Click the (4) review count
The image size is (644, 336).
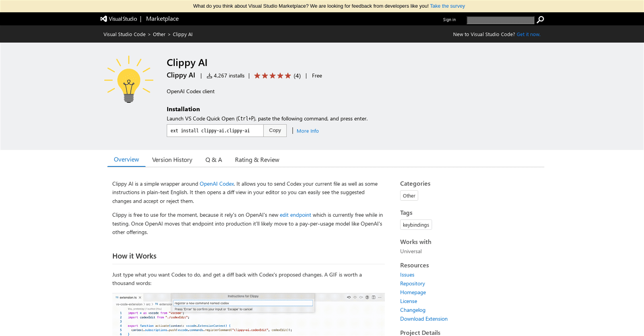(297, 76)
